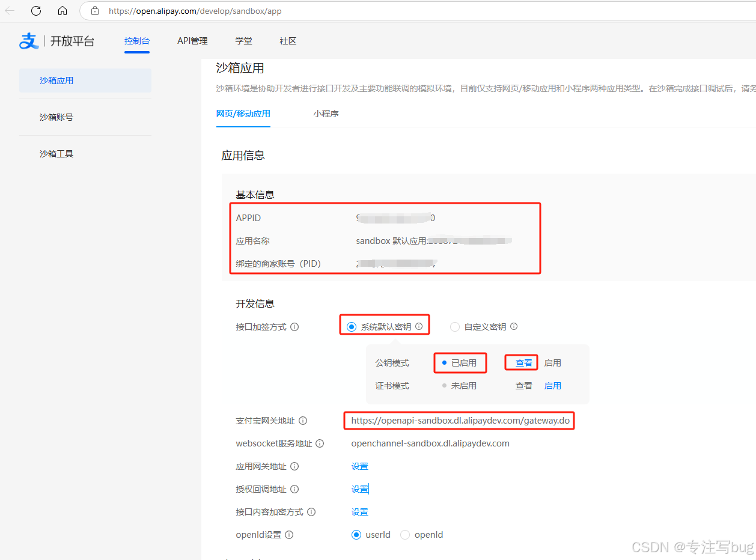Click the gateway URL openapi-sandbox.dl.alipaydev.com/gateway.do

pyautogui.click(x=460, y=421)
